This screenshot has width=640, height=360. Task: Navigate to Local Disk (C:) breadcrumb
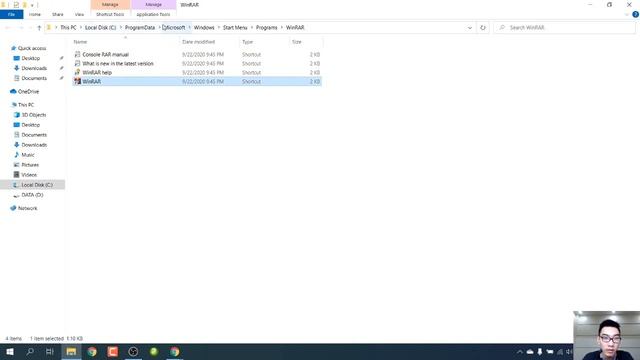[100, 28]
